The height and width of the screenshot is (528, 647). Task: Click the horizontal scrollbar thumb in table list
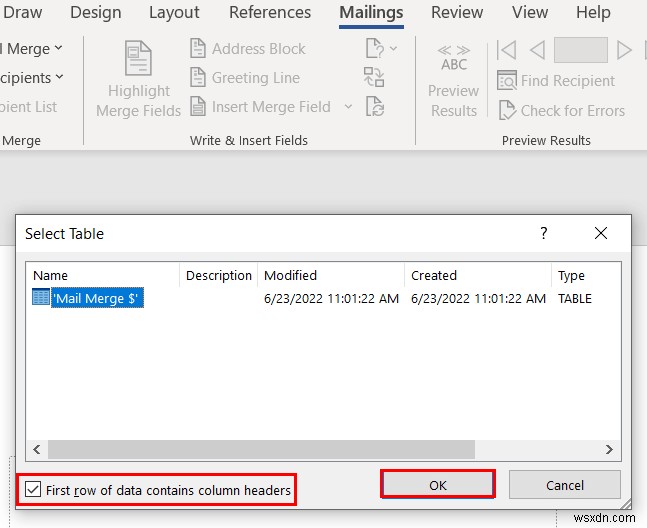(261, 449)
